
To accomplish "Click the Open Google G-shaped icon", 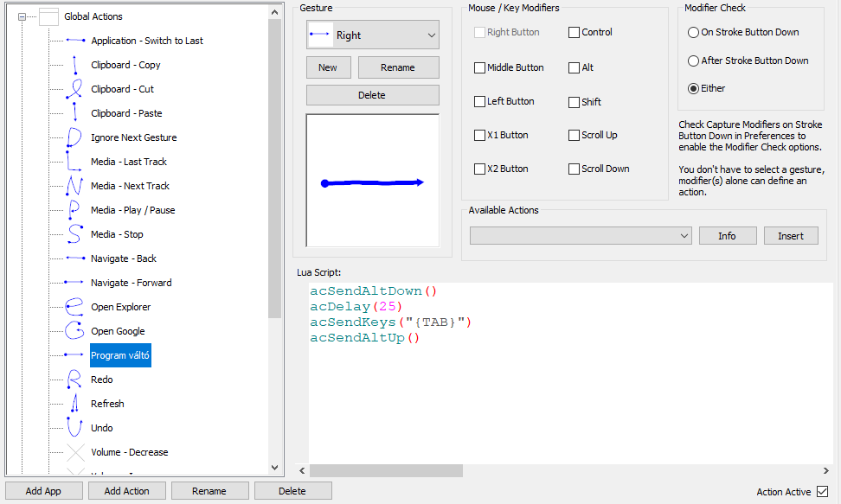I will [75, 331].
